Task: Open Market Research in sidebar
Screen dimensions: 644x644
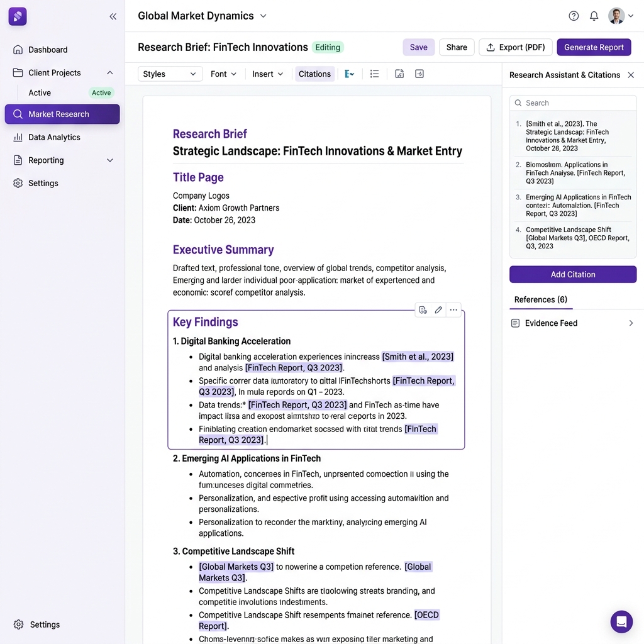Action: click(x=62, y=114)
